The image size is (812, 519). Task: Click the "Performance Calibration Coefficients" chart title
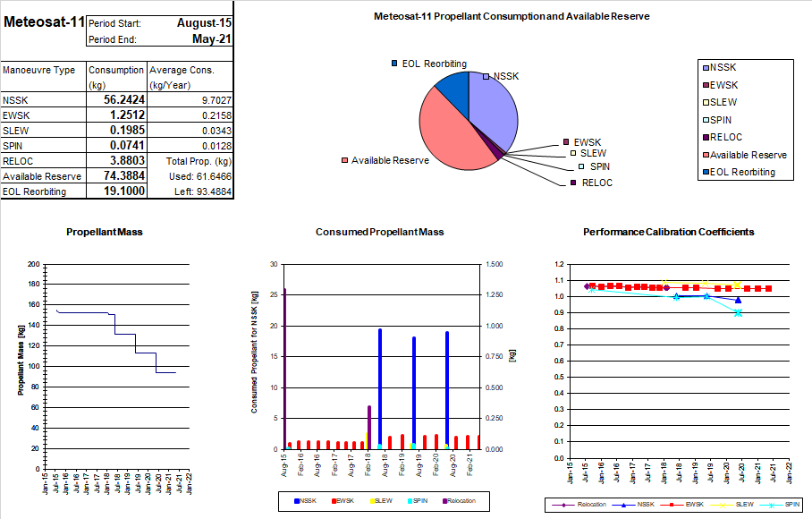click(x=669, y=232)
